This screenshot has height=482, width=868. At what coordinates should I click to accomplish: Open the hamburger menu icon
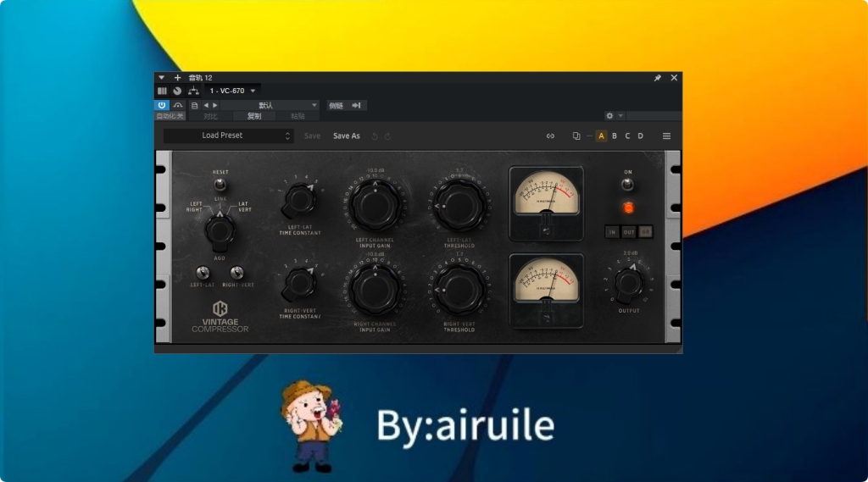666,136
